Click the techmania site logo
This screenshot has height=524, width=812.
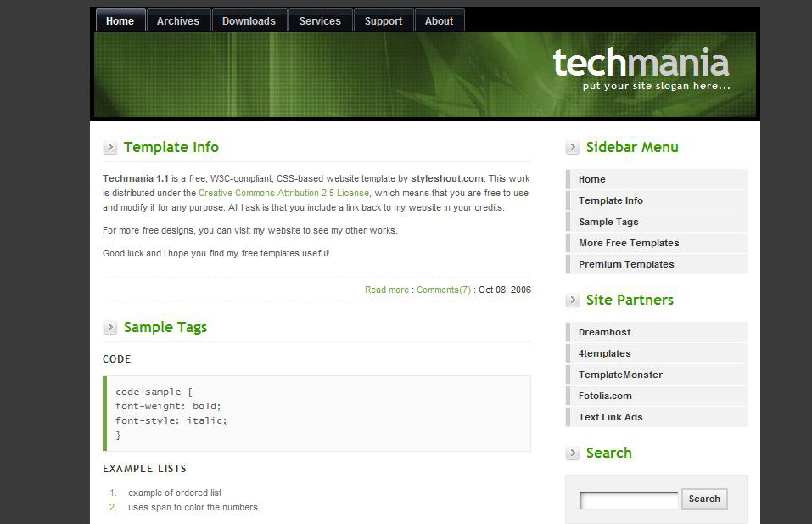(641, 65)
